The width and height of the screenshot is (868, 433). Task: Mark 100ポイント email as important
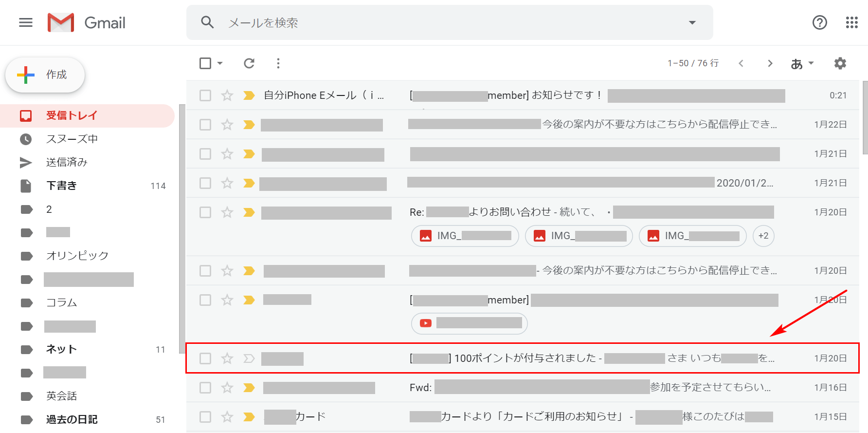pos(249,358)
